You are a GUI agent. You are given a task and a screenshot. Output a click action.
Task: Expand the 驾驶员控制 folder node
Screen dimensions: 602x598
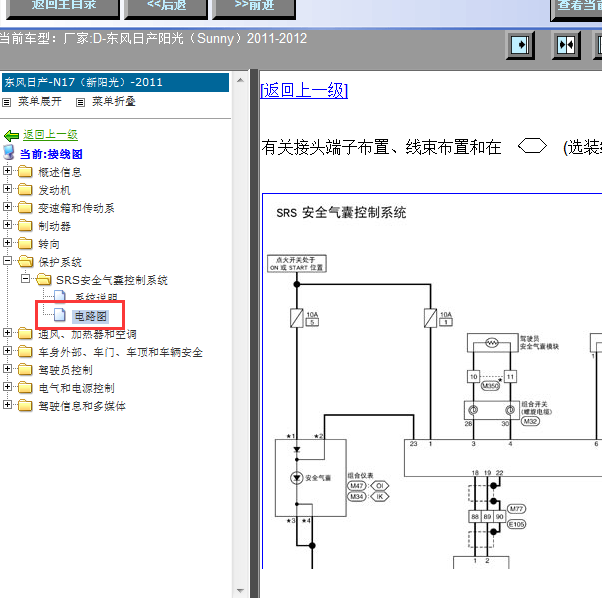click(7, 368)
